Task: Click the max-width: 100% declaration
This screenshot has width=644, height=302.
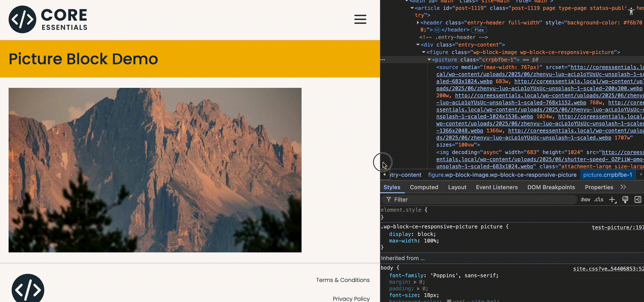Action: pyautogui.click(x=414, y=241)
